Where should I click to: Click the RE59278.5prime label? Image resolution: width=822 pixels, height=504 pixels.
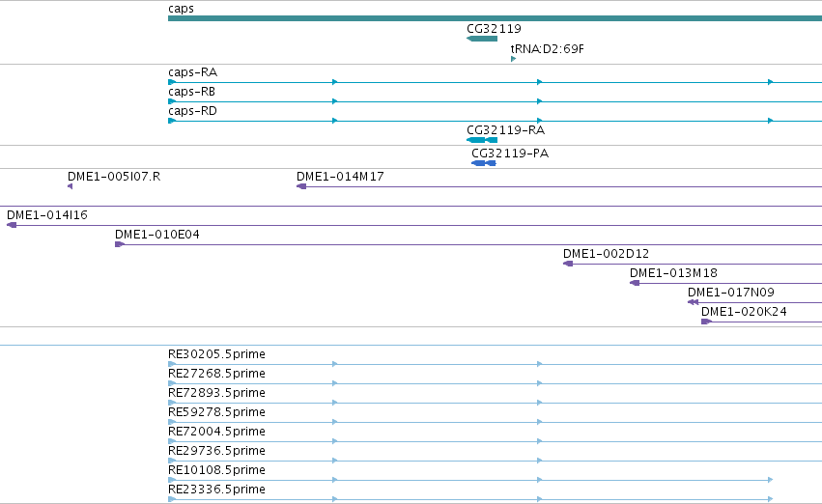point(216,412)
